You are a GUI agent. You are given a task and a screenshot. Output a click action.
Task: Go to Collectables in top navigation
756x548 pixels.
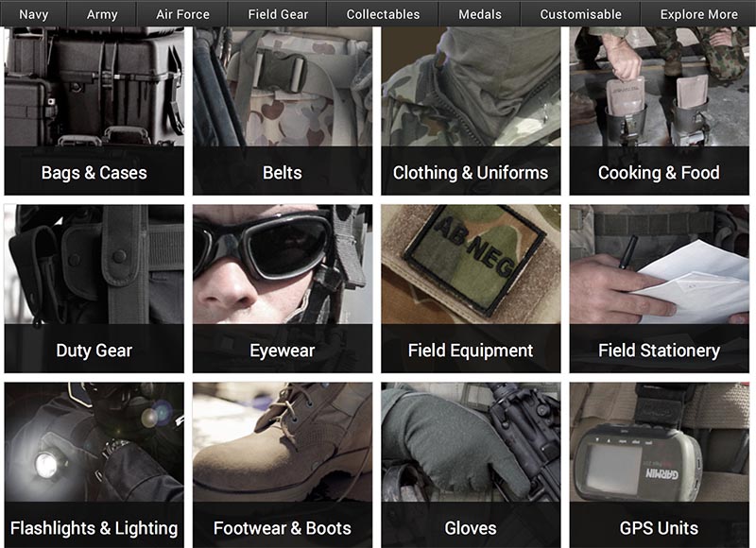pyautogui.click(x=383, y=14)
